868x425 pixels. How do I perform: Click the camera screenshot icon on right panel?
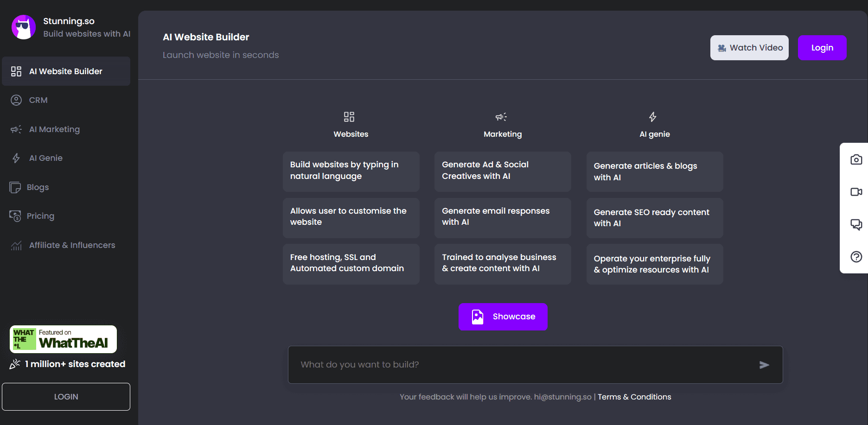(856, 159)
